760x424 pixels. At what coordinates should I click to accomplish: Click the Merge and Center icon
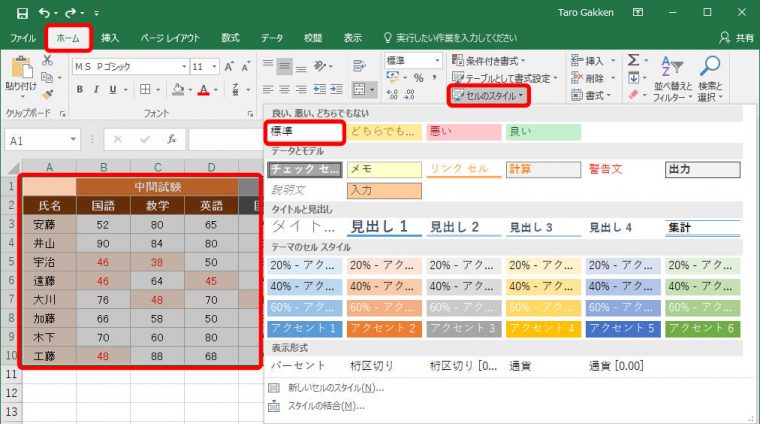click(x=360, y=90)
